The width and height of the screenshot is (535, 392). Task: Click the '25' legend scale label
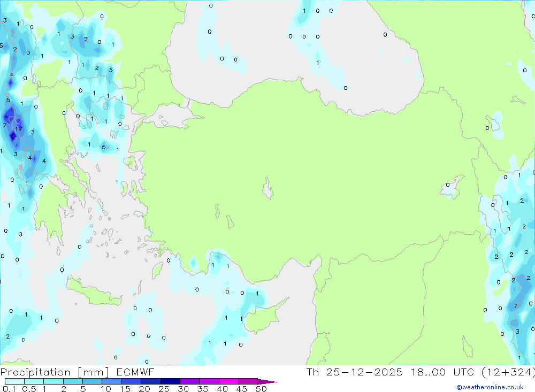coord(164,389)
